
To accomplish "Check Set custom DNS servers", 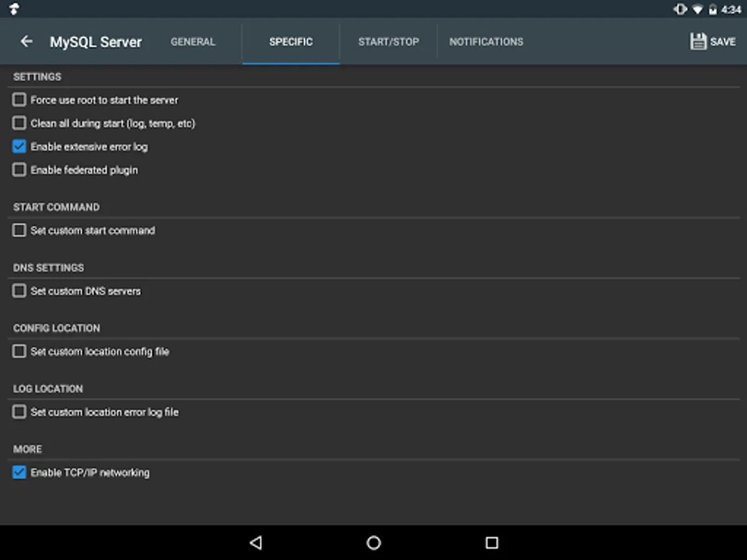I will [19, 291].
